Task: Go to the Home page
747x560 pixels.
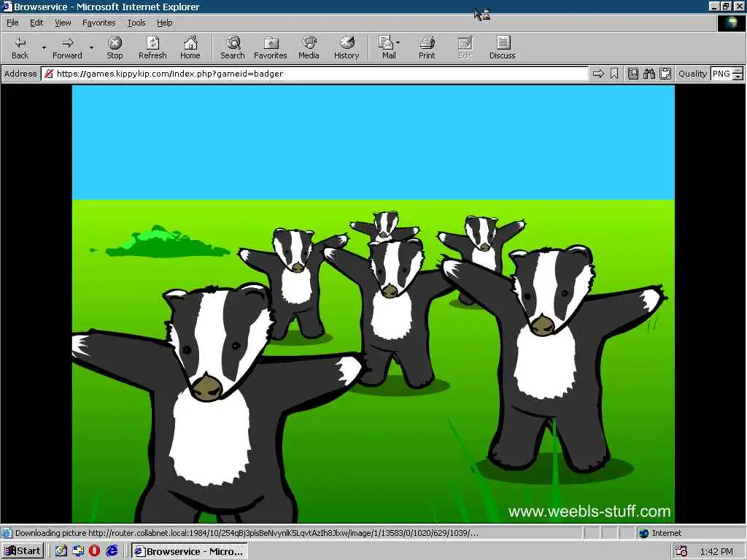Action: point(190,47)
